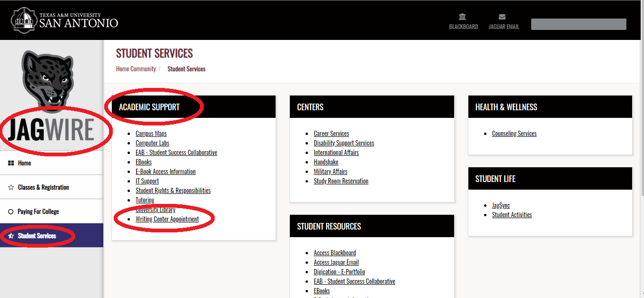Click the STUDENT SERVICES page title

click(155, 53)
